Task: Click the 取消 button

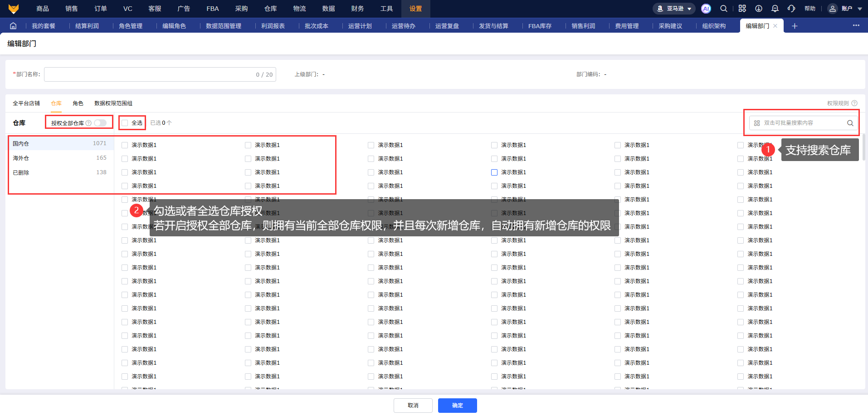Action: click(x=413, y=406)
